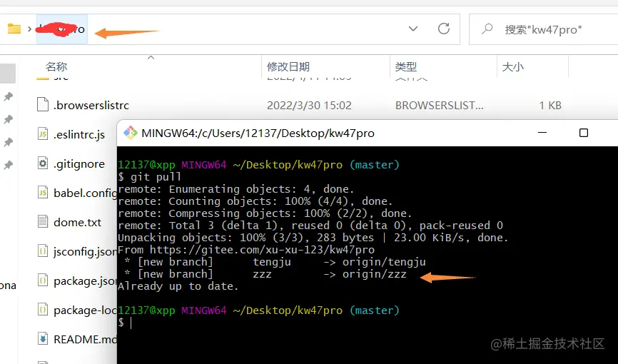Click the folder icon in address bar
Screen dimensions: 618x364
click(x=14, y=29)
